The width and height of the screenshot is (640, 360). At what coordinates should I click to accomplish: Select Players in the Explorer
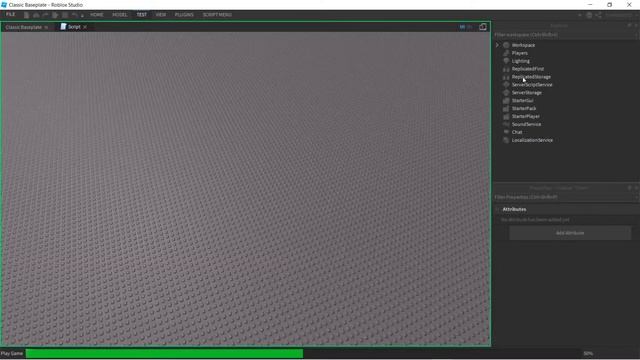tap(520, 53)
